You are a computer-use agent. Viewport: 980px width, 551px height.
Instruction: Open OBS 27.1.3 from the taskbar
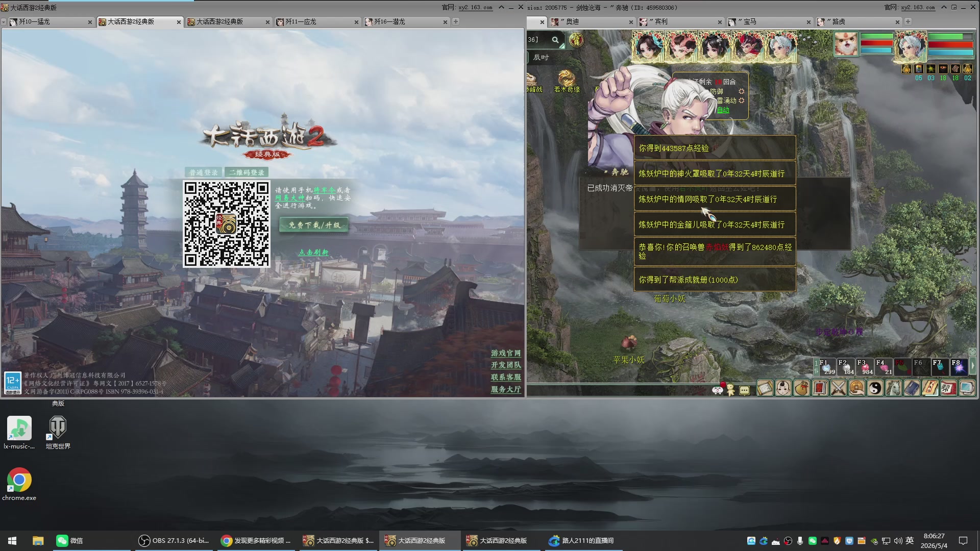pos(175,541)
